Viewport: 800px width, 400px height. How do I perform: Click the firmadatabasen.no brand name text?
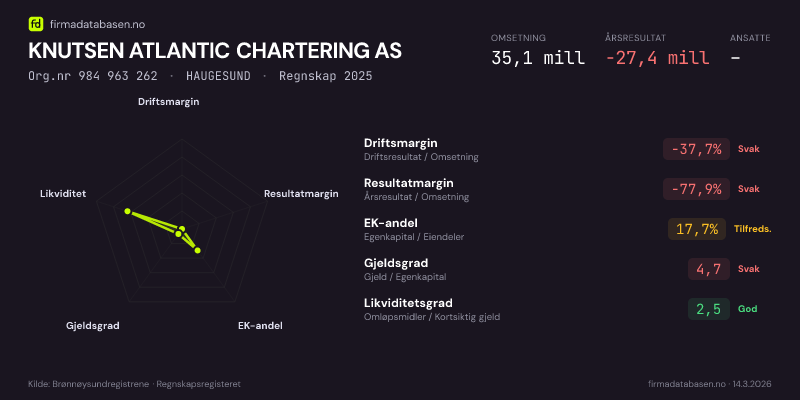point(96,23)
